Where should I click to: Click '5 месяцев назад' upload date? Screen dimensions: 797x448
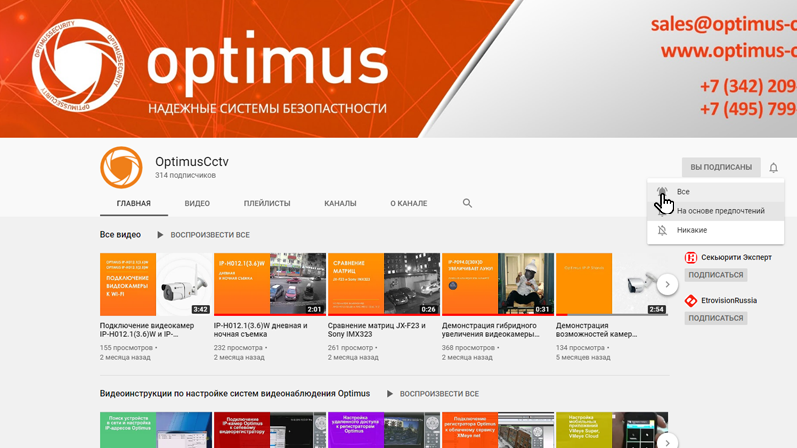(583, 357)
